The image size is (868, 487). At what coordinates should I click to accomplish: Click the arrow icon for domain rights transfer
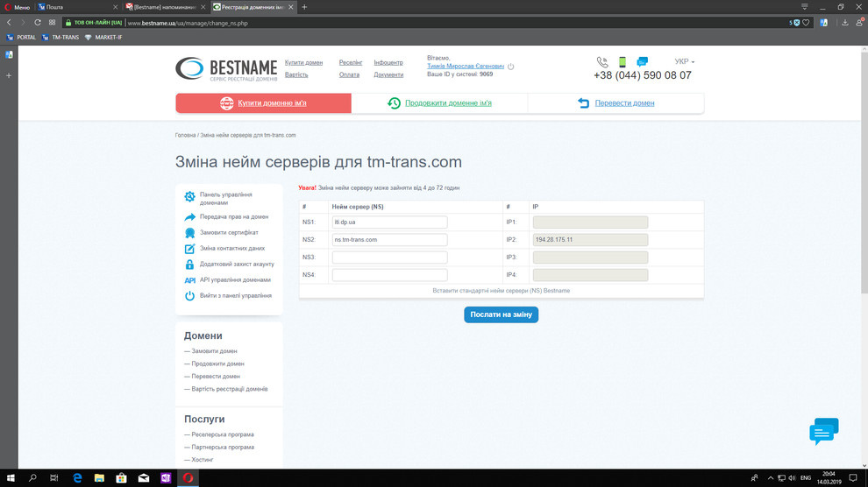[x=190, y=217]
